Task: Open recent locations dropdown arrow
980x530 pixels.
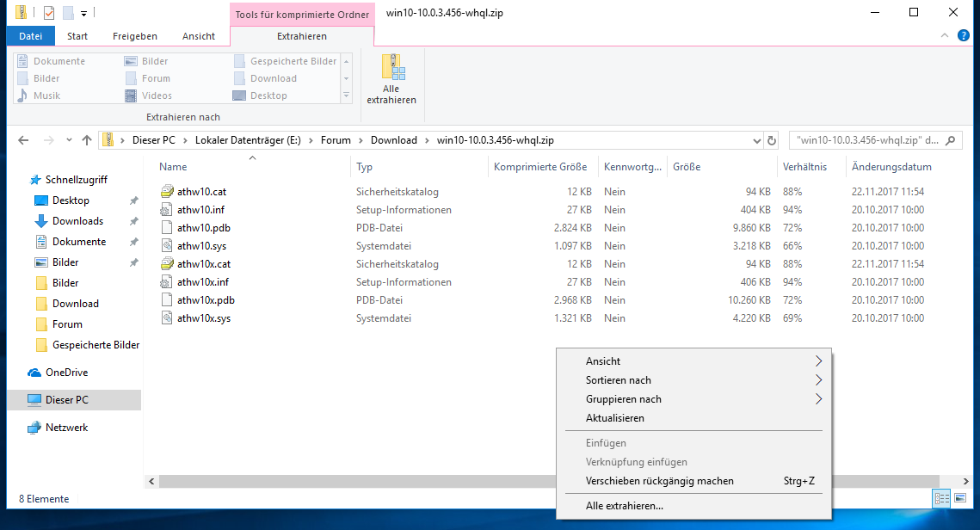Action: 69,140
